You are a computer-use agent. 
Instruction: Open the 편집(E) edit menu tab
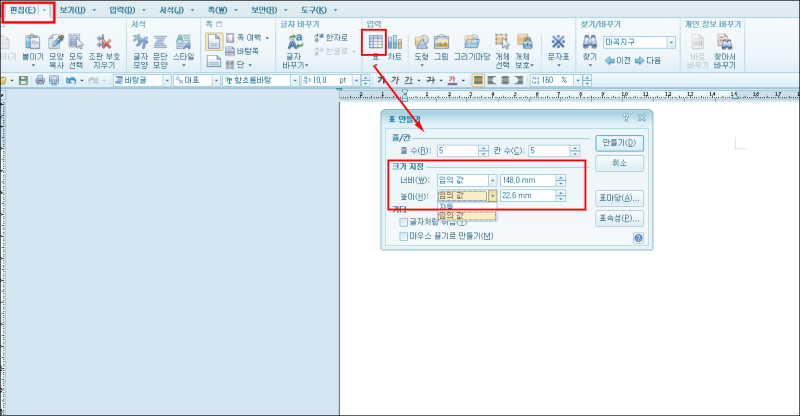pos(23,10)
